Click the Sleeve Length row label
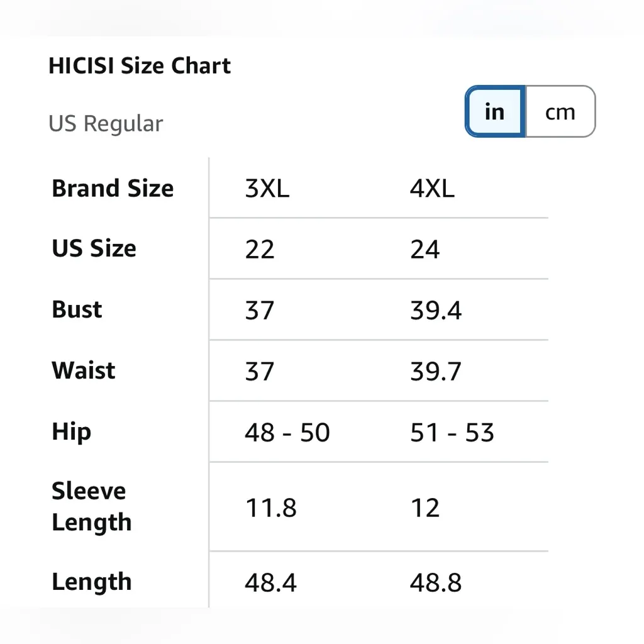 point(92,506)
